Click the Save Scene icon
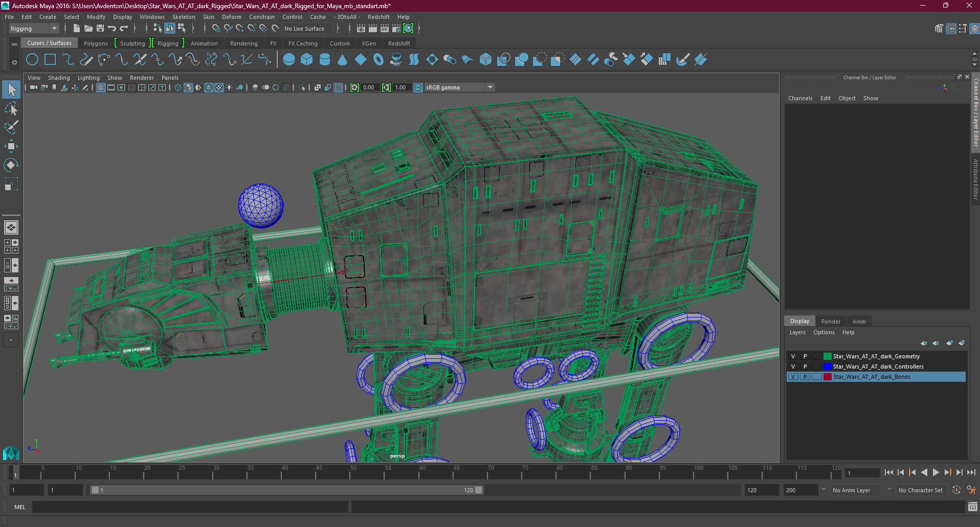 pos(100,29)
